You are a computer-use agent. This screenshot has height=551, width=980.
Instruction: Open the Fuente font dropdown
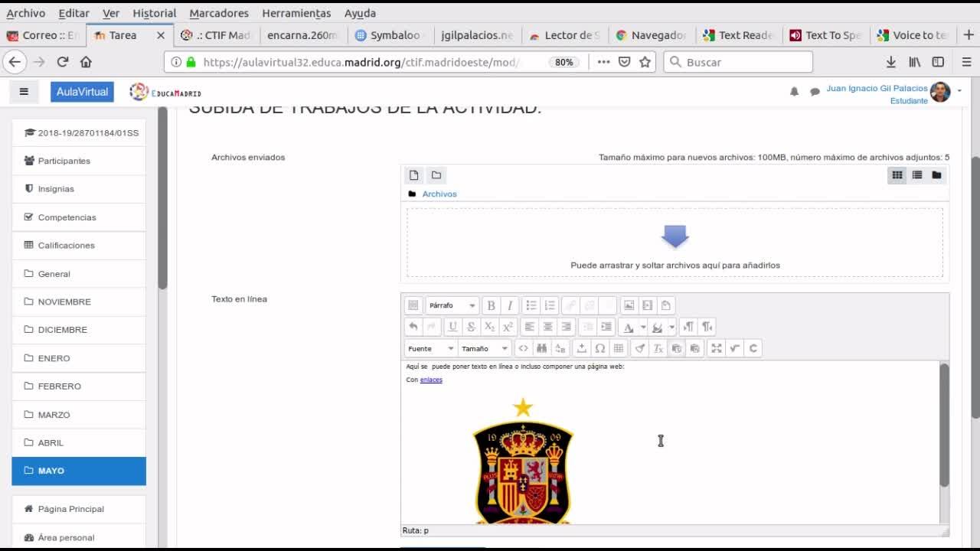click(x=430, y=348)
